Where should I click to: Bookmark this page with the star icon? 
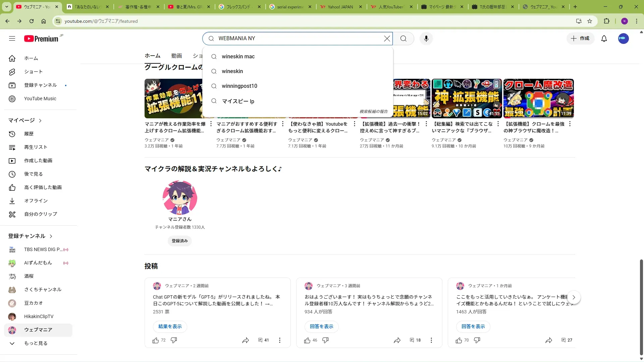pos(590,21)
